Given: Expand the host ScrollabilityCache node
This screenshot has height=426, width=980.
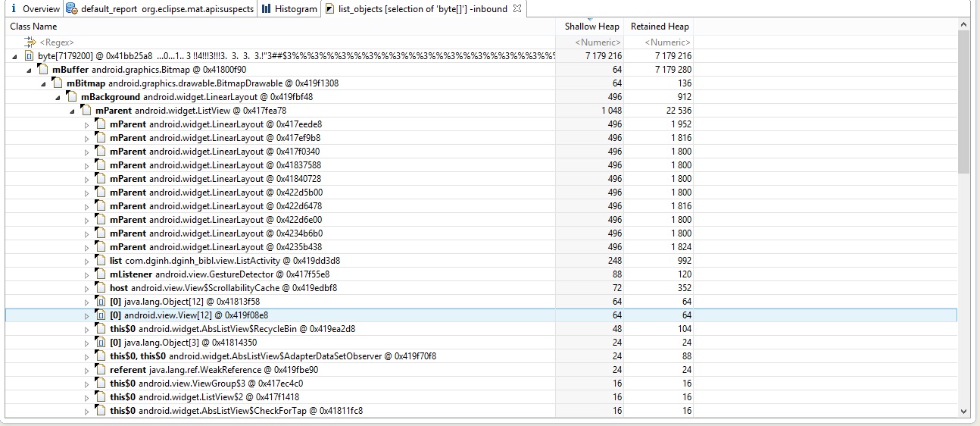Looking at the screenshot, I should tap(87, 288).
